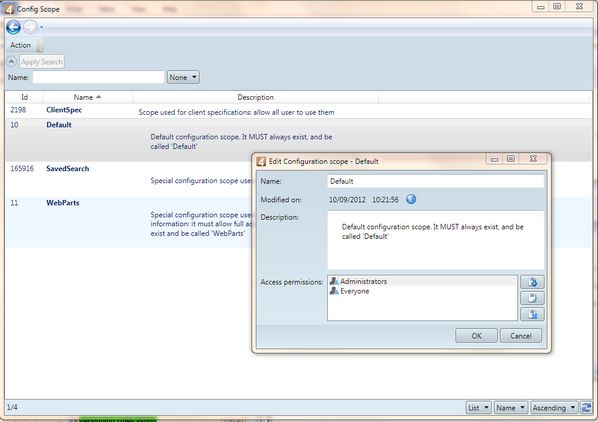Viewport: 598px width, 422px height.
Task: Click the Name search input field
Action: [x=98, y=77]
